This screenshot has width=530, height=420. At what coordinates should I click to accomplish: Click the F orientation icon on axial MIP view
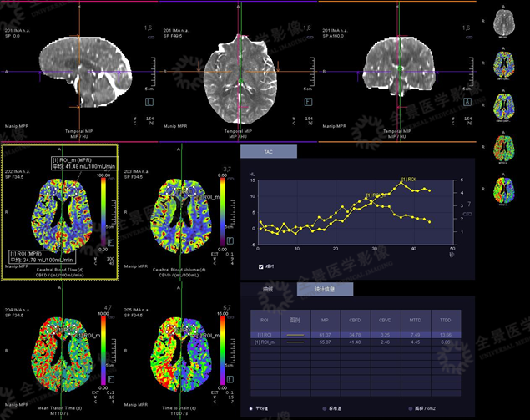310,102
